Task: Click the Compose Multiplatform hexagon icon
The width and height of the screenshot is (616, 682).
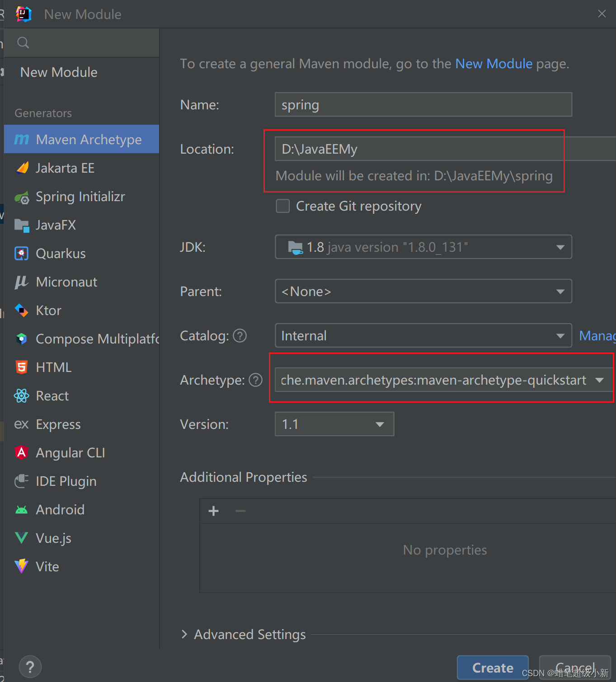Action: (x=22, y=339)
